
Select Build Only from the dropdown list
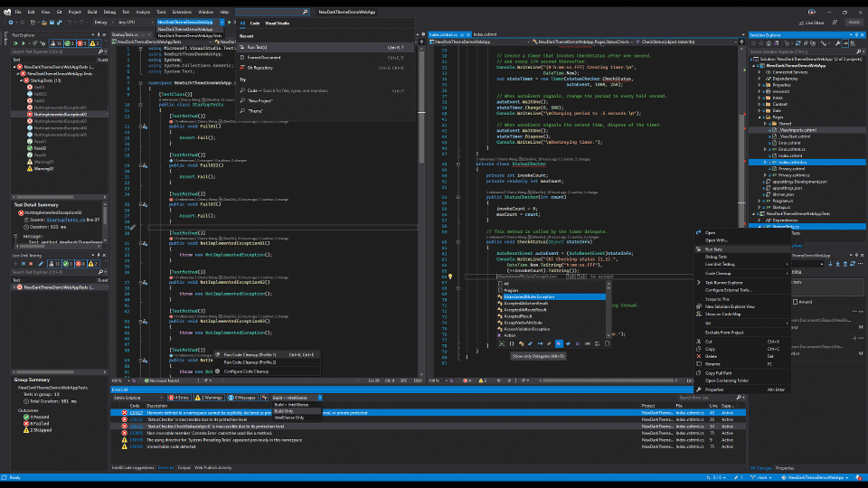click(x=284, y=411)
